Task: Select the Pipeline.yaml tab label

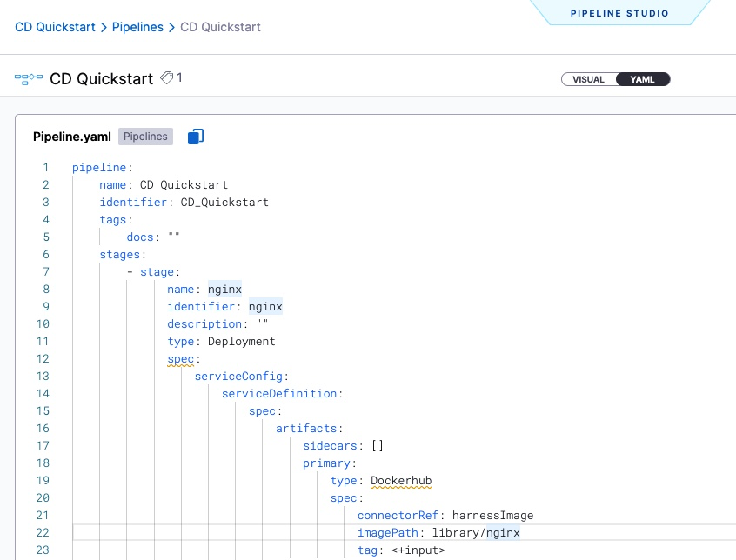Action: click(x=71, y=137)
